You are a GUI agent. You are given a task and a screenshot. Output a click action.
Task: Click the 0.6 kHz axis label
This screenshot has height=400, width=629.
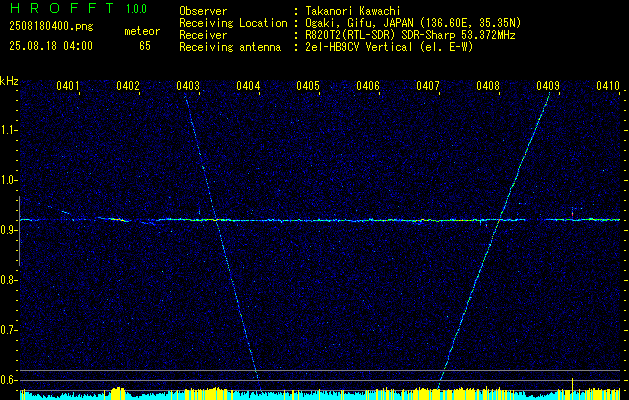tap(7, 380)
